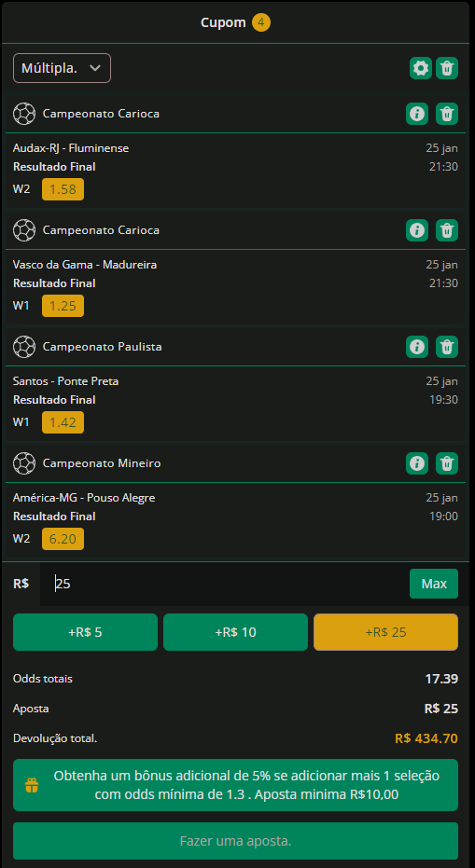Click the 6.20 odds for W2 Pouso Alegre
This screenshot has height=868, width=475.
point(63,539)
